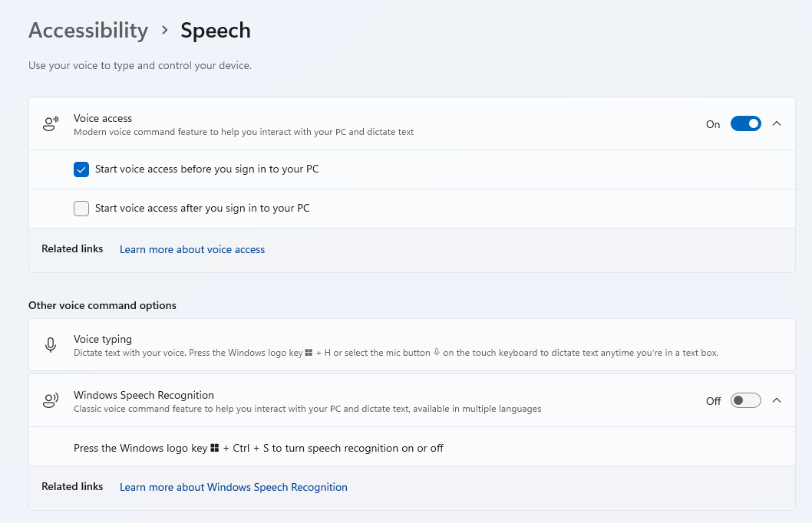Viewport: 812px width, 523px height.
Task: Click the Windows Speech Recognition icon
Action: pos(51,400)
